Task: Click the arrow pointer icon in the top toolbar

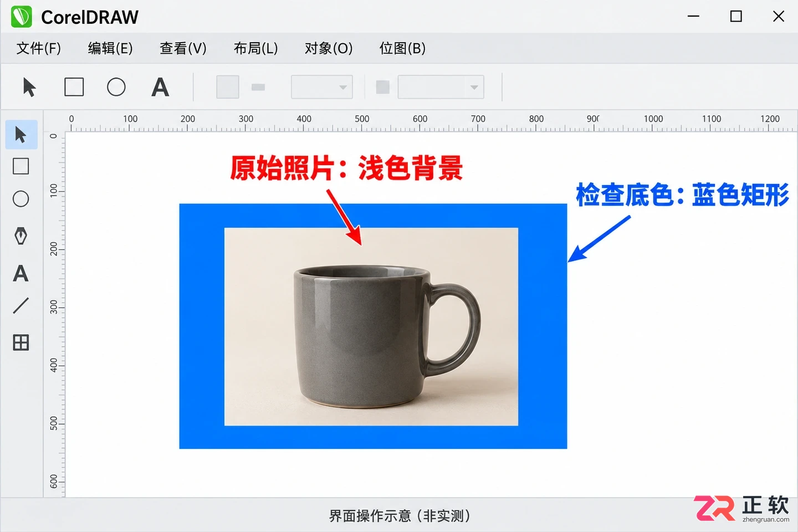Action: 29,87
